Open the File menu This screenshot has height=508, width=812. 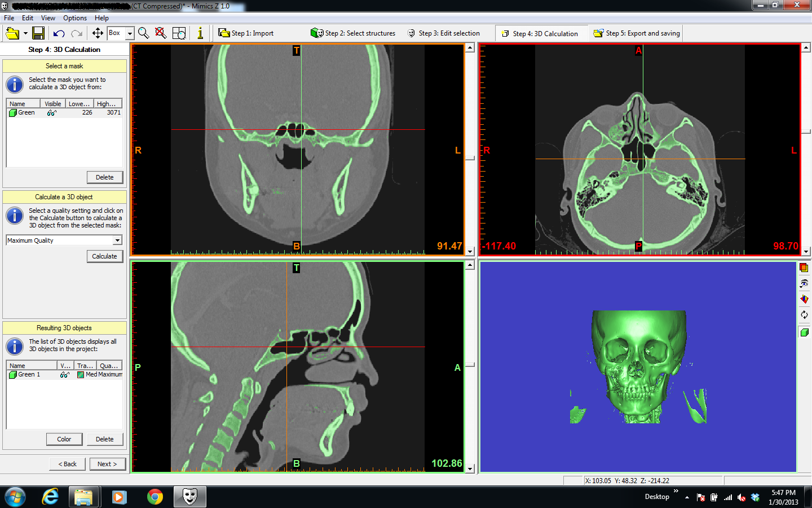click(9, 18)
